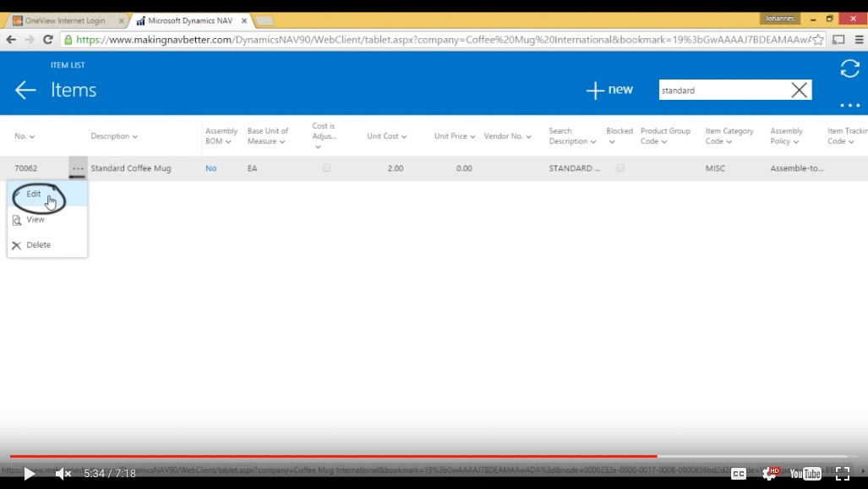The height and width of the screenshot is (489, 868).
Task: Open the Chrome menu hamburger icon
Action: [860, 40]
